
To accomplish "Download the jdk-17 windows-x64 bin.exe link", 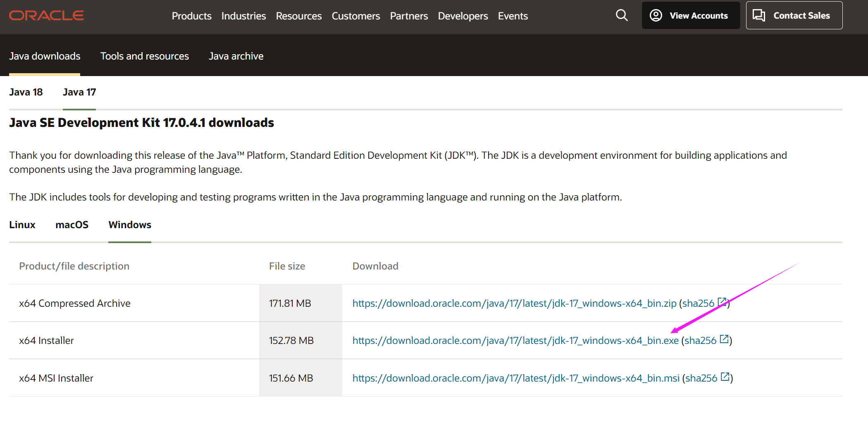I will [515, 340].
